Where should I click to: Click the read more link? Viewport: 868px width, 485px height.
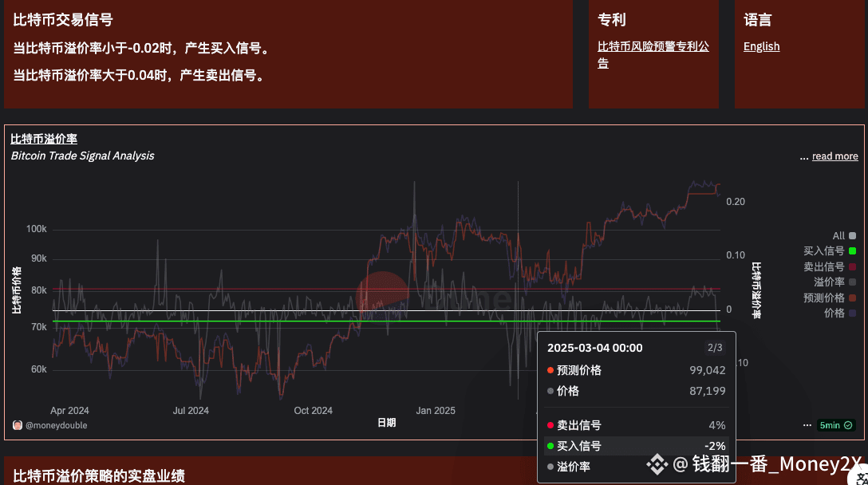(834, 156)
